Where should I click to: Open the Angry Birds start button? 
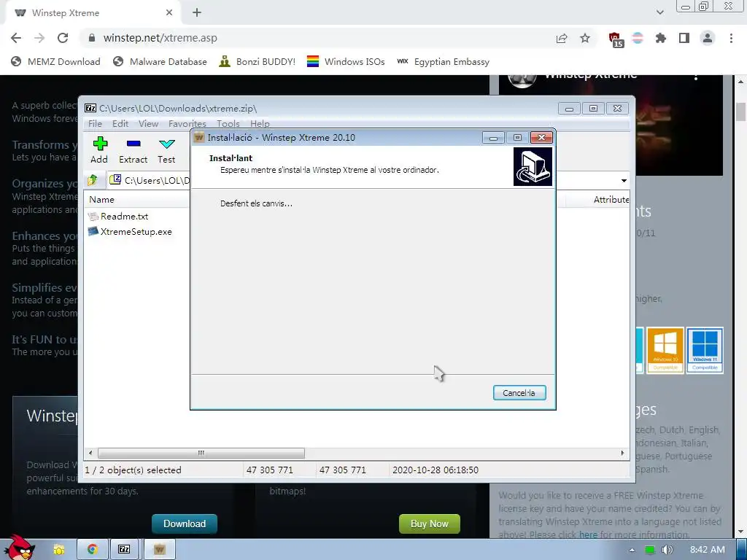(x=19, y=548)
